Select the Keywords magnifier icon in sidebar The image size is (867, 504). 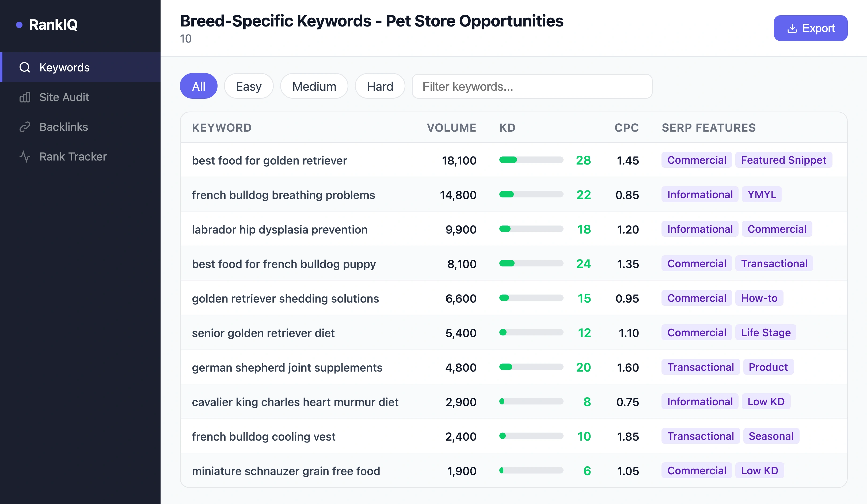pos(25,67)
